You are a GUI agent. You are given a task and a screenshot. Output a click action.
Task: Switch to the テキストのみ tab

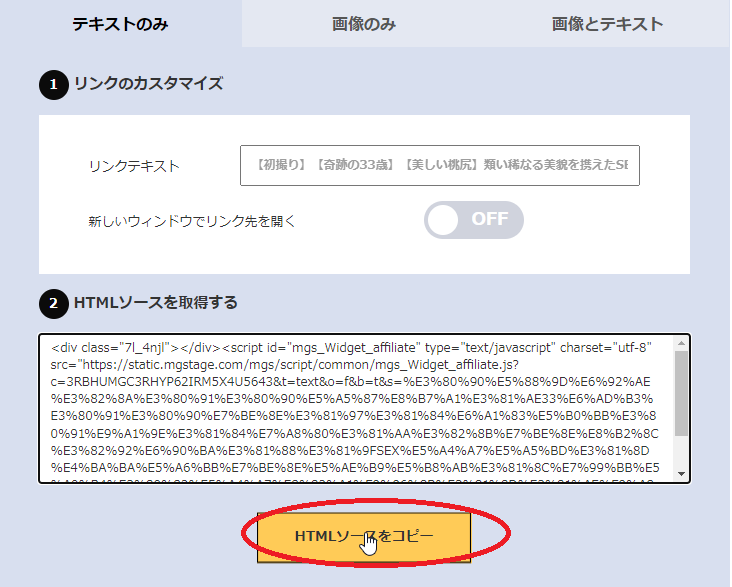tap(120, 24)
